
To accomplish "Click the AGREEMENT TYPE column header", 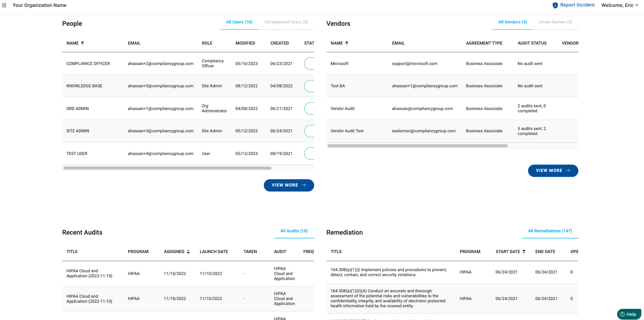I will (484, 43).
